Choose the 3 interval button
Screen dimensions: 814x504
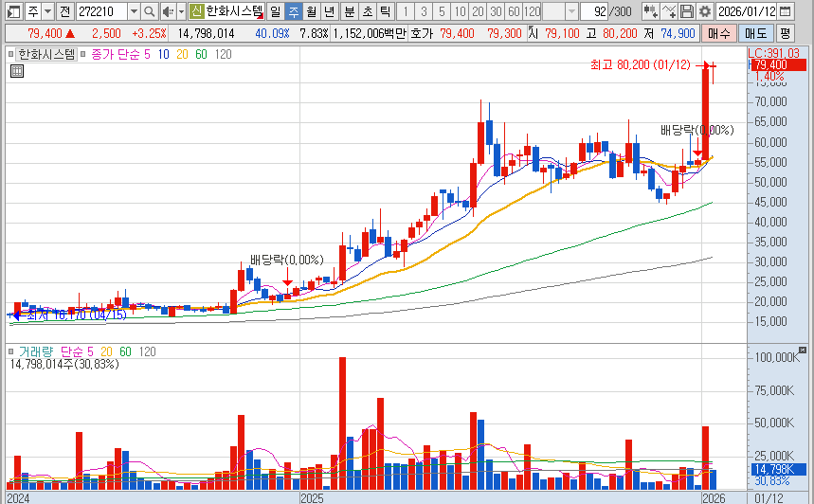click(x=424, y=11)
